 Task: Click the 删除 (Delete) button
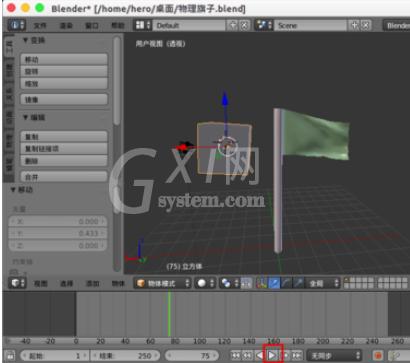tap(64, 161)
